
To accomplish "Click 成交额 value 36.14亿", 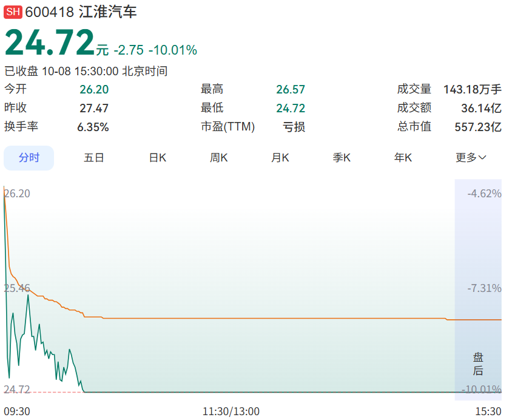I will click(481, 108).
